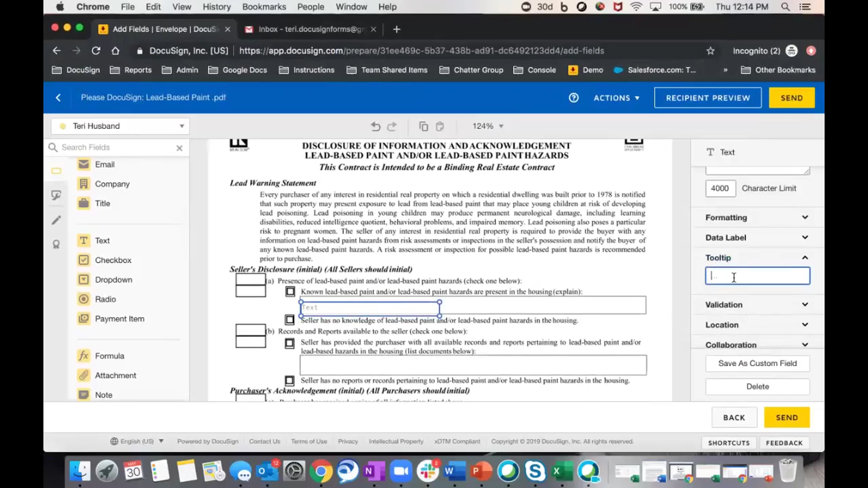Expand the Validation section

(x=757, y=305)
